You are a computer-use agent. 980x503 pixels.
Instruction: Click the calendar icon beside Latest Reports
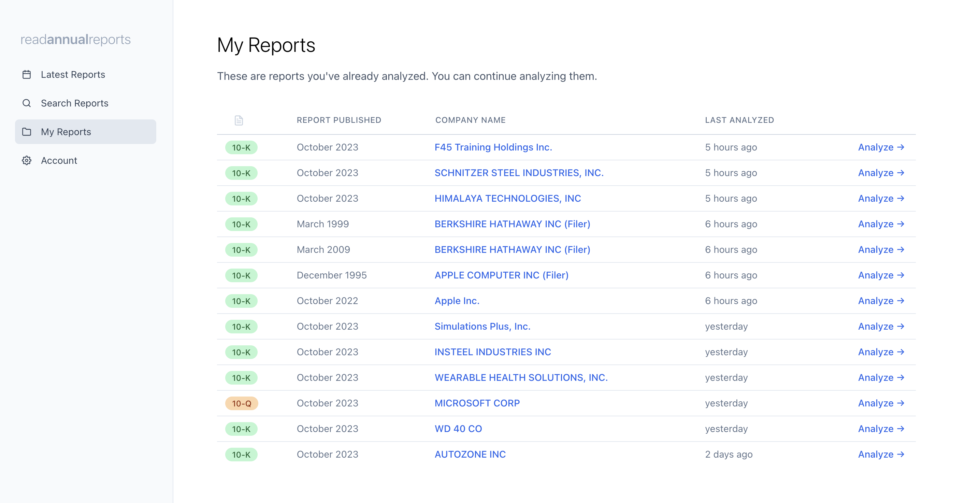(x=27, y=75)
